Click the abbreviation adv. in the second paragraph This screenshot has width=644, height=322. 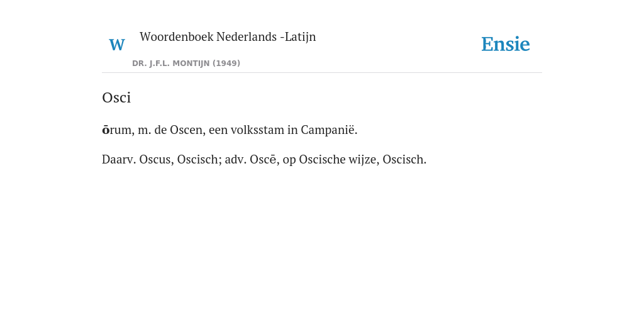point(236,159)
